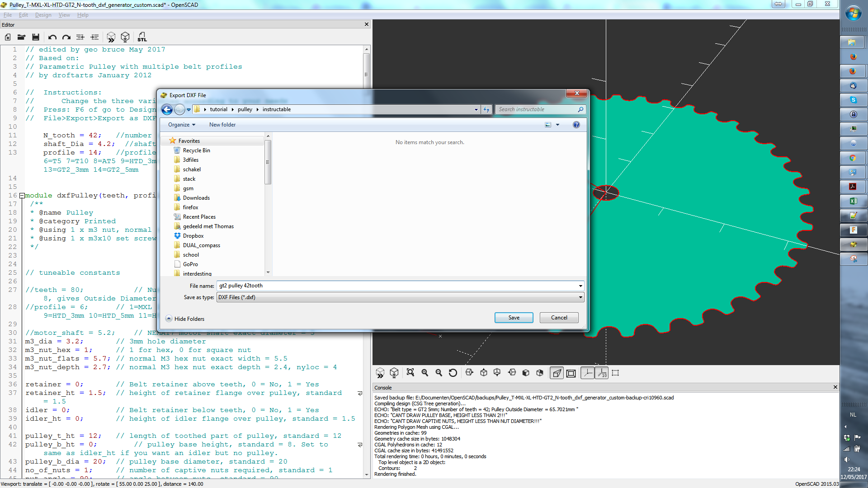Expand the address bar path dropdown
Viewport: 868px width, 488px height.
(476, 109)
